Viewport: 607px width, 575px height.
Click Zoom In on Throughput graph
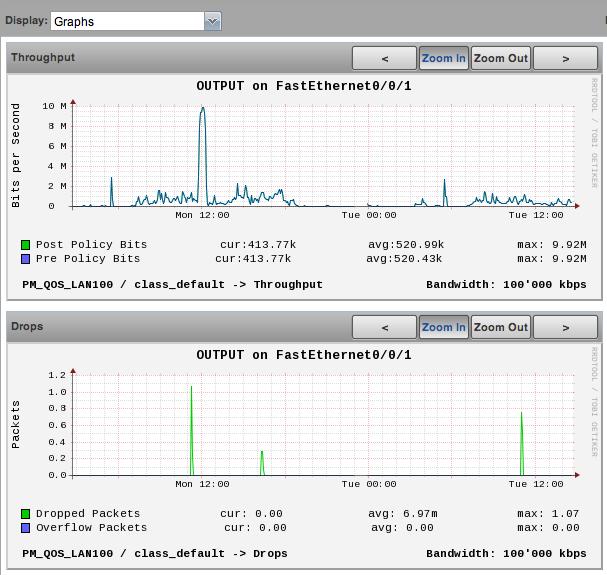click(x=444, y=58)
